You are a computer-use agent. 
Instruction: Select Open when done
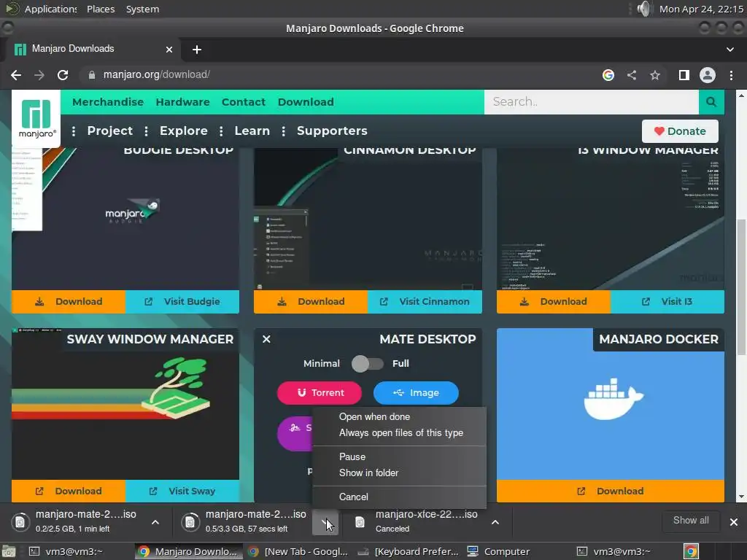399,416
